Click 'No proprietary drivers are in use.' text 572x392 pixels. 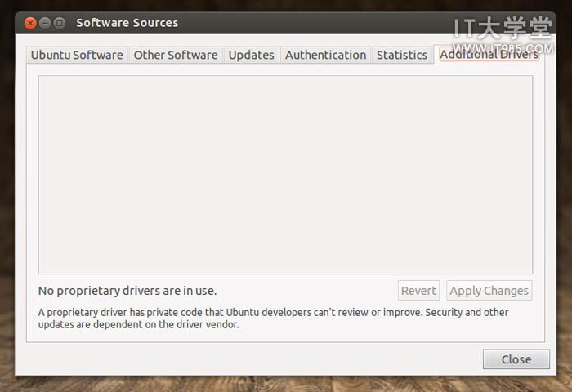(x=127, y=291)
